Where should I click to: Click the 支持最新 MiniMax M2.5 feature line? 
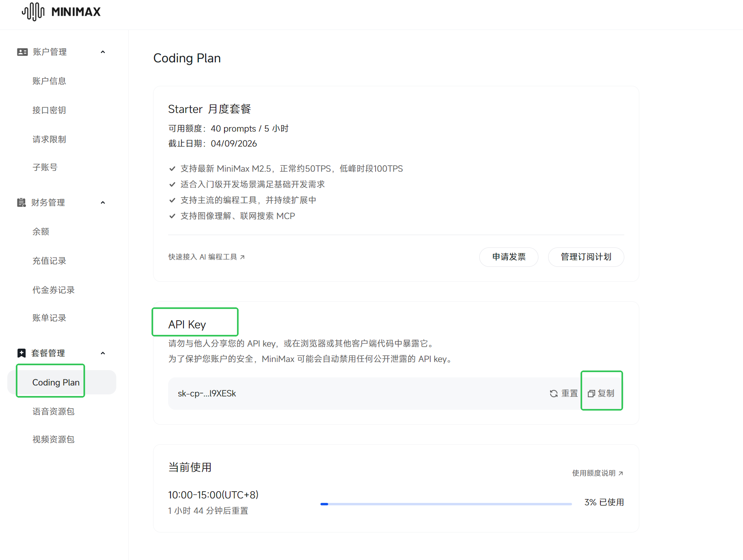pos(291,168)
